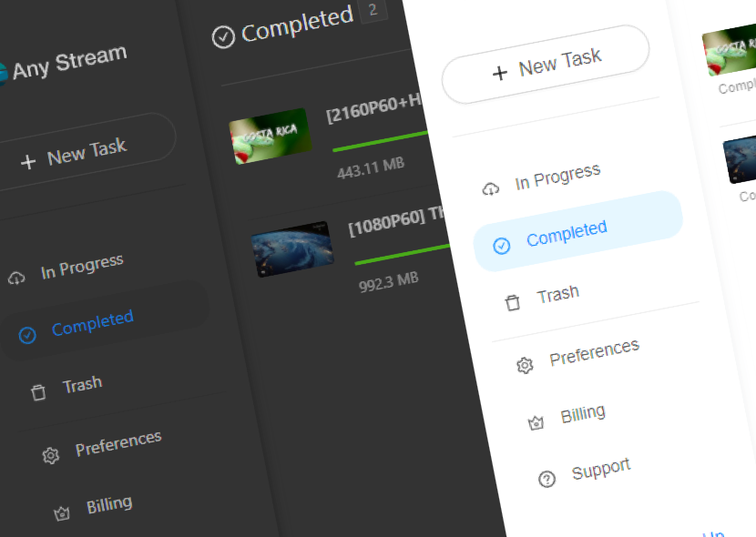Click blue checkmark icon in light sidebar
This screenshot has height=537, width=756.
[x=502, y=246]
